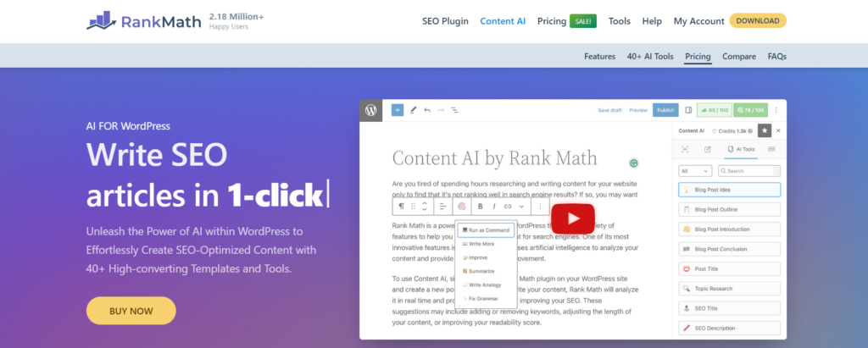868x348 pixels.
Task: Open Pricing in the top navigation bar
Action: click(551, 21)
